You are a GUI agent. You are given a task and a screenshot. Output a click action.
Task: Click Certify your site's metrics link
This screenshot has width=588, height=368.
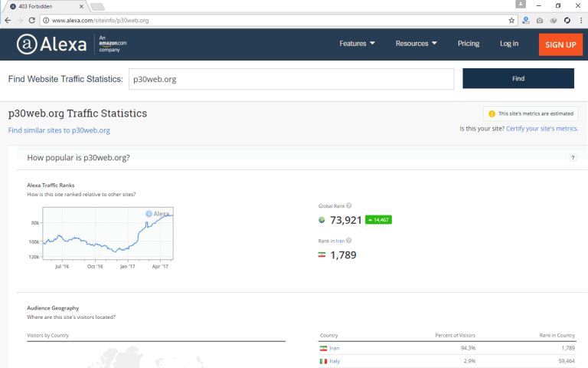click(542, 129)
